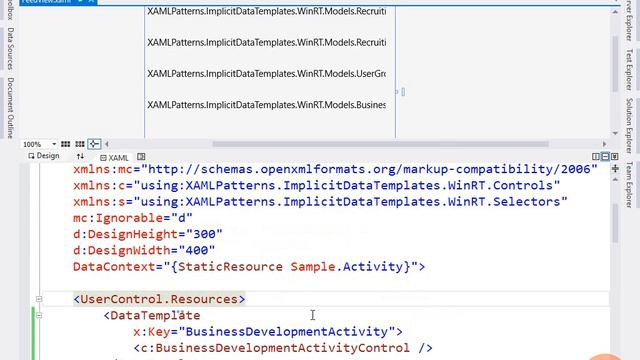Toggle snap to snaplines icon
Image resolution: width=640 pixels, height=360 pixels.
[94, 144]
